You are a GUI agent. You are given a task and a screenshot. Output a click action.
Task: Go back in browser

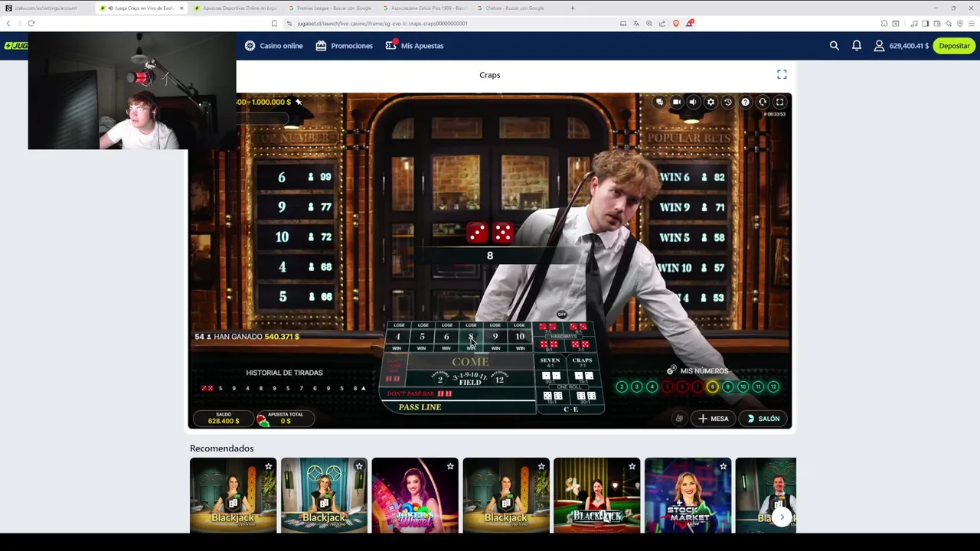pos(8,23)
